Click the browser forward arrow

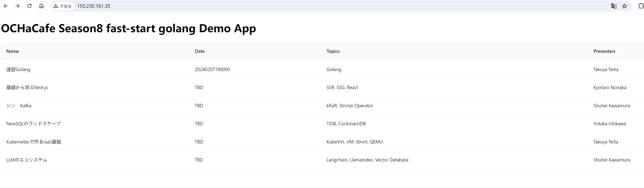17,6
